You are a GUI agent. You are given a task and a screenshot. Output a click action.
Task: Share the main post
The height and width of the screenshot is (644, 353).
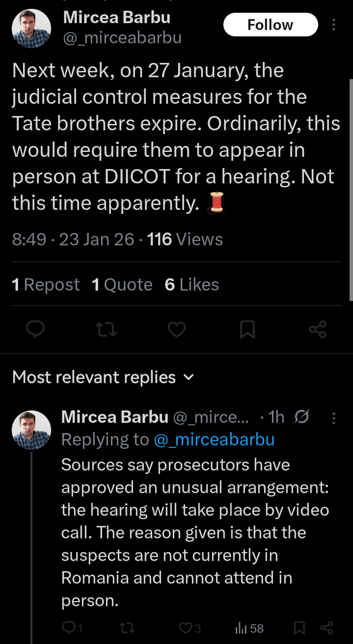click(x=318, y=330)
